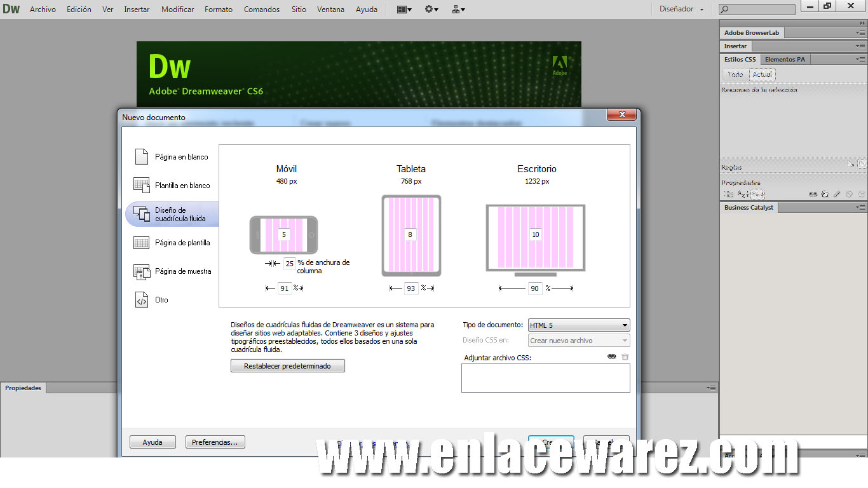Open the Sitio menu
868x488 pixels.
(299, 10)
